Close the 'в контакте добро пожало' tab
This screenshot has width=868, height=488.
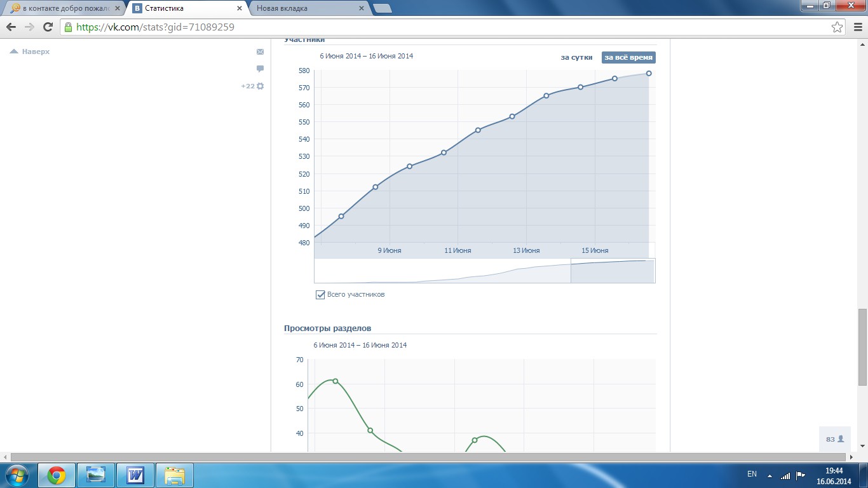(118, 8)
